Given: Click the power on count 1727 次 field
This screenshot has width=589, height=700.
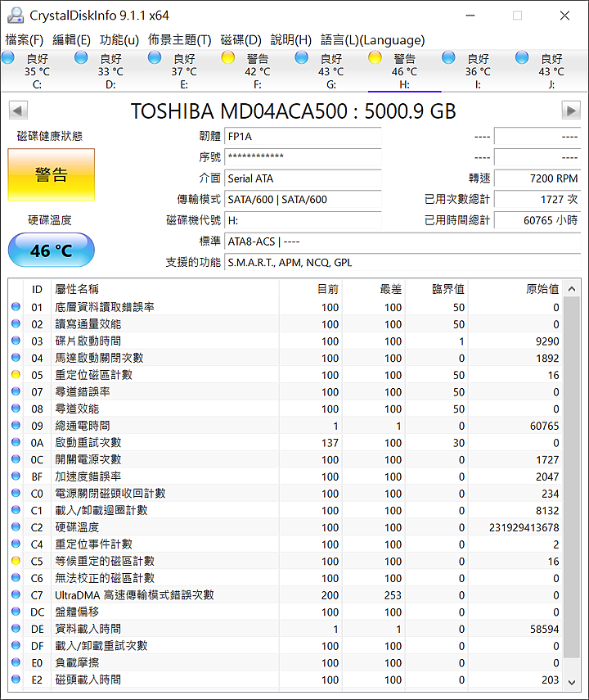Looking at the screenshot, I should pos(537,200).
